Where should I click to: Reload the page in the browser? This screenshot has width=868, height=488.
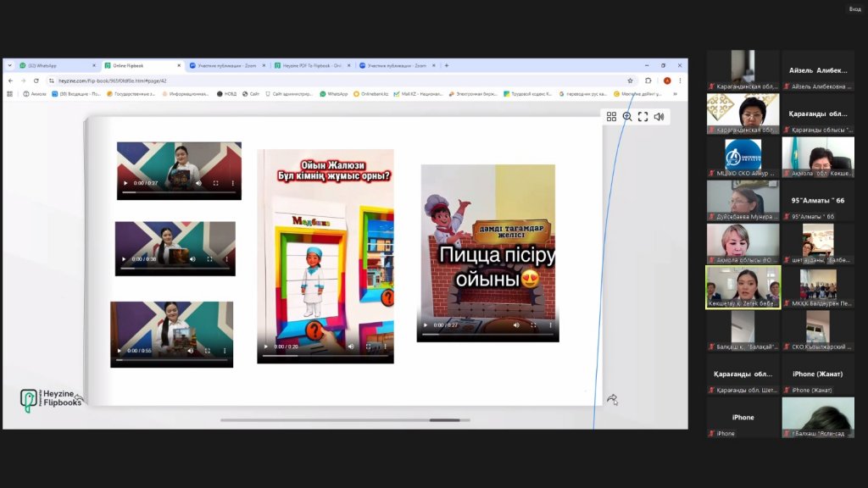click(x=36, y=80)
